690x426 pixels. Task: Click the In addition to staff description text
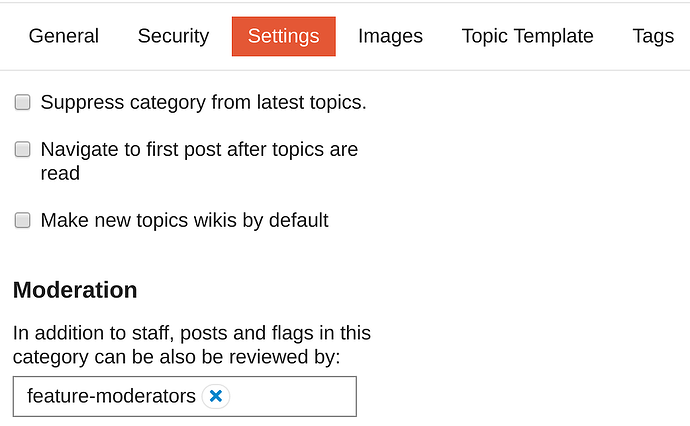point(192,333)
